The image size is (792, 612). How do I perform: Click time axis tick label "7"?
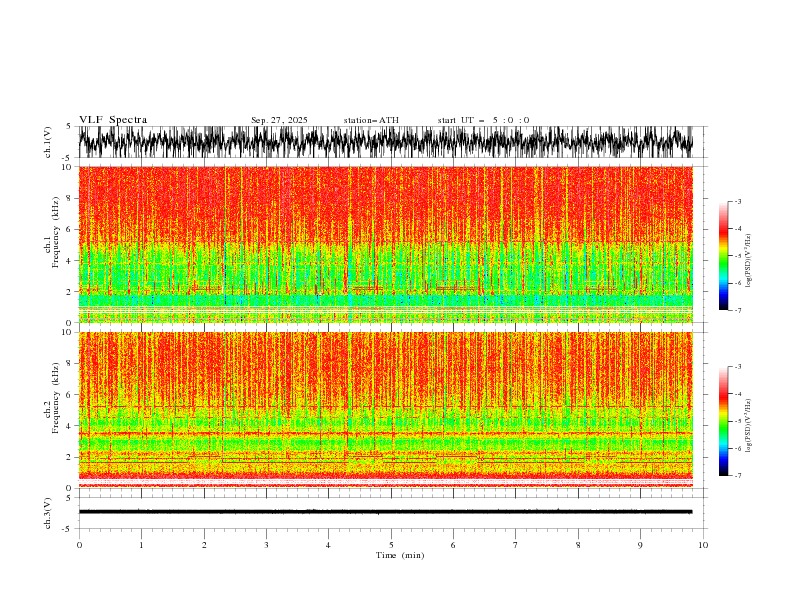point(516,545)
